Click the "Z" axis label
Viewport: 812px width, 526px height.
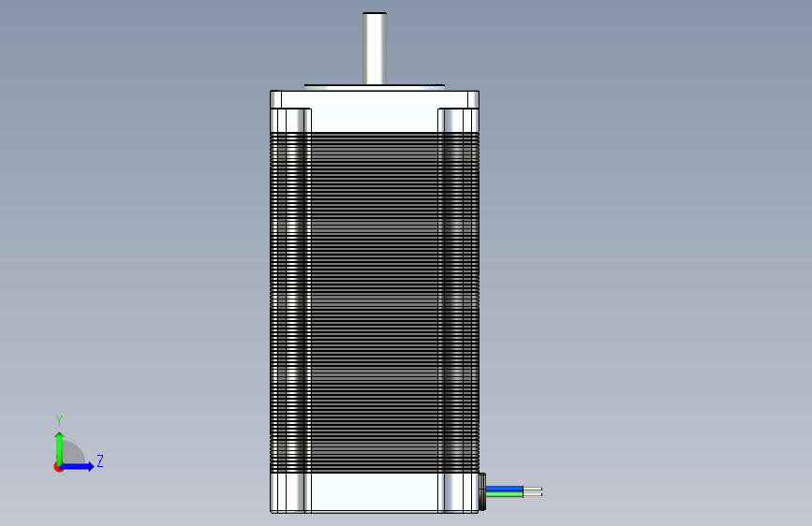pos(100,460)
